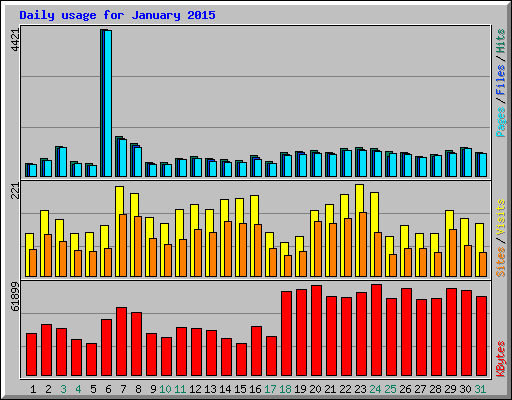Click the Files legend label
This screenshot has height=400, width=512.
[x=501, y=80]
